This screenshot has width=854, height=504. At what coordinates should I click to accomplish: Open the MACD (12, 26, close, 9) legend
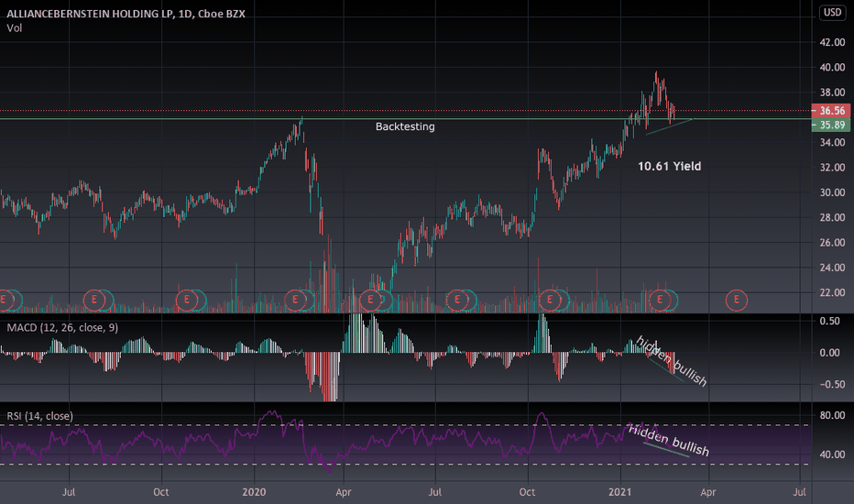(x=62, y=327)
